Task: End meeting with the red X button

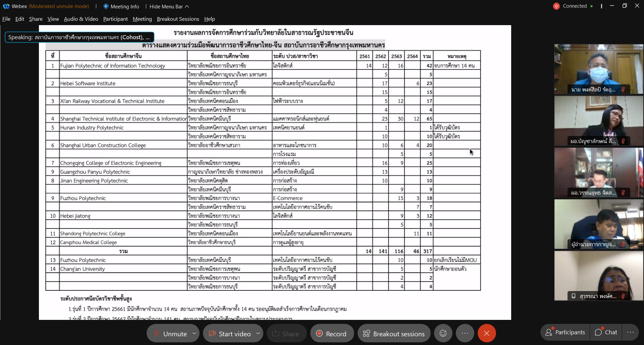Action: [487, 333]
